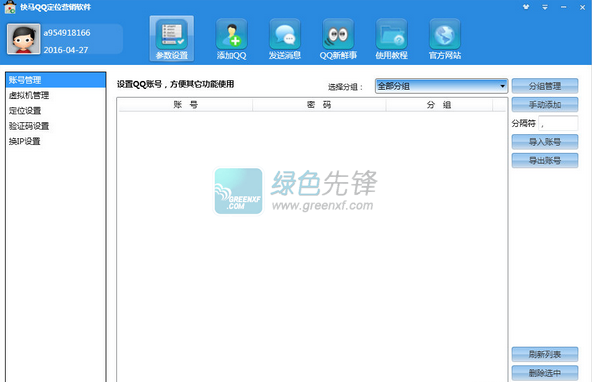Click the 导入账号 import button
592x382 pixels.
click(x=545, y=142)
